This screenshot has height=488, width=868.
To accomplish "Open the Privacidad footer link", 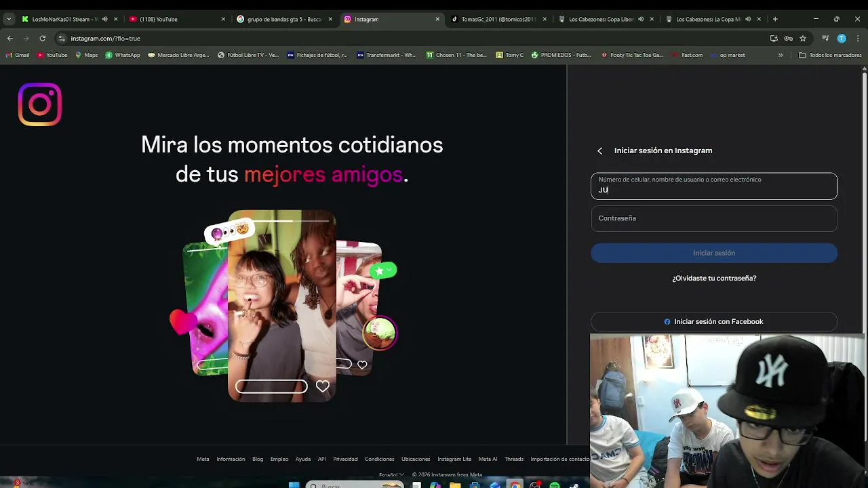I will click(x=345, y=459).
